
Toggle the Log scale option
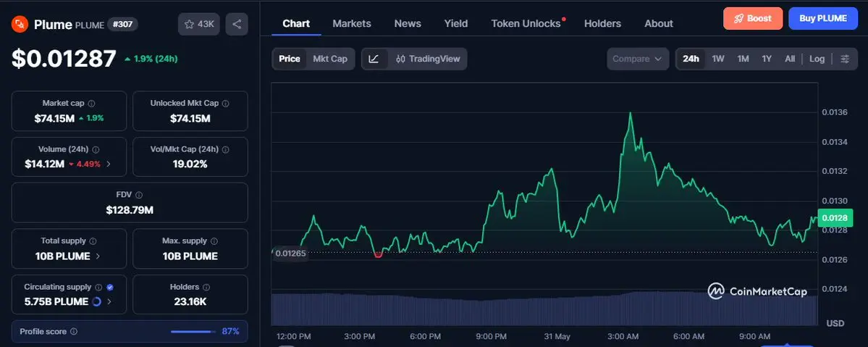click(x=817, y=59)
